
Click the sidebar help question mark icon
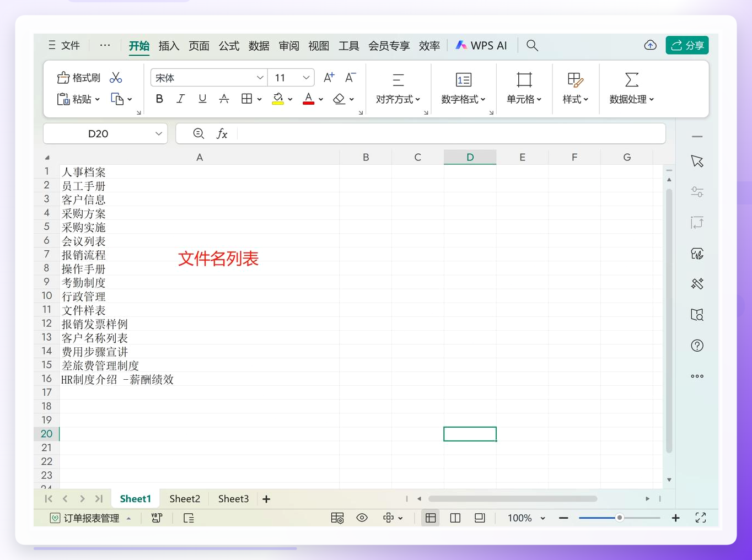697,346
